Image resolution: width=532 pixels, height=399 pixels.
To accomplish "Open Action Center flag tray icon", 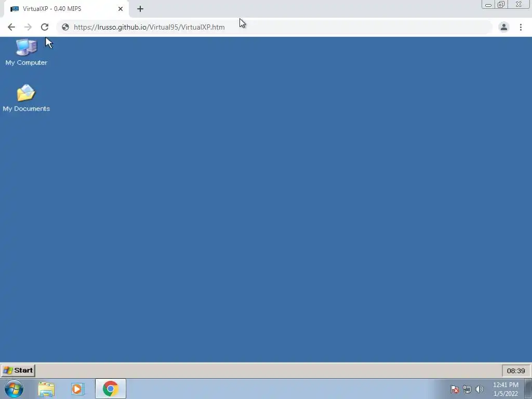I will coord(455,389).
